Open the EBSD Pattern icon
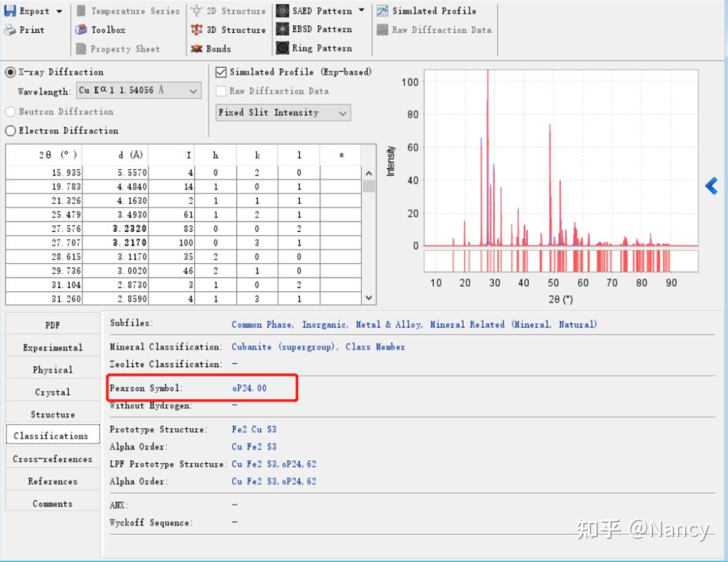The height and width of the screenshot is (562, 728). [x=282, y=29]
